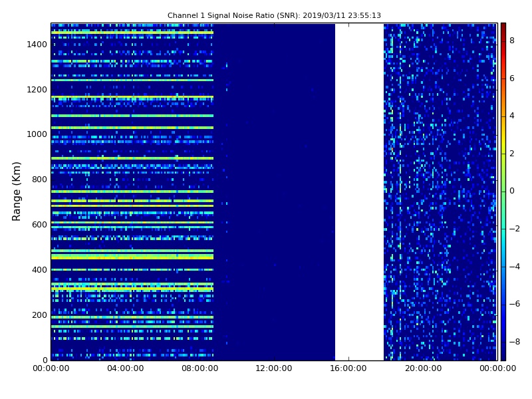Click the colorbar label 2
This screenshot has height=399, width=532.
[512, 154]
